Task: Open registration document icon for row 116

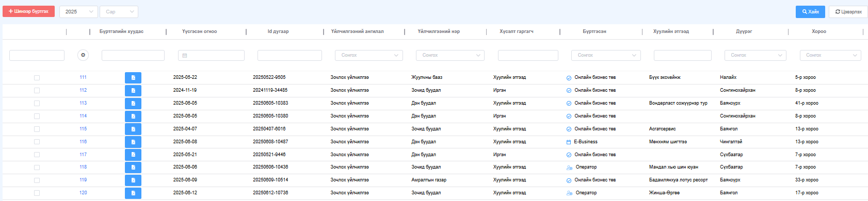Action: coord(133,142)
